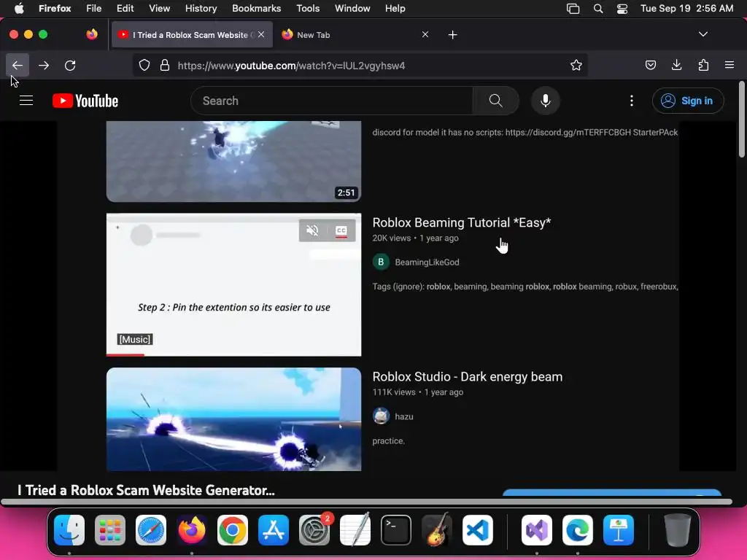This screenshot has height=560, width=747.
Task: Open the Window menu
Action: click(352, 8)
